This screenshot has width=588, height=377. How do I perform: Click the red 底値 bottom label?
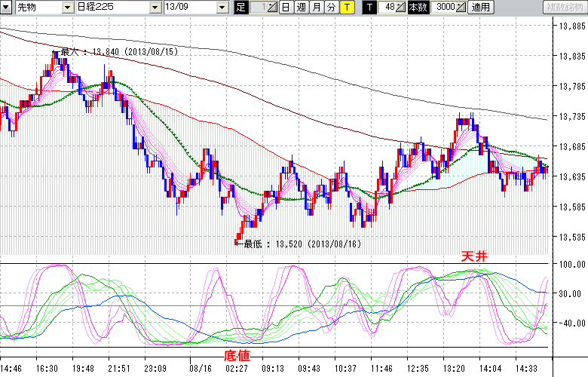click(238, 354)
